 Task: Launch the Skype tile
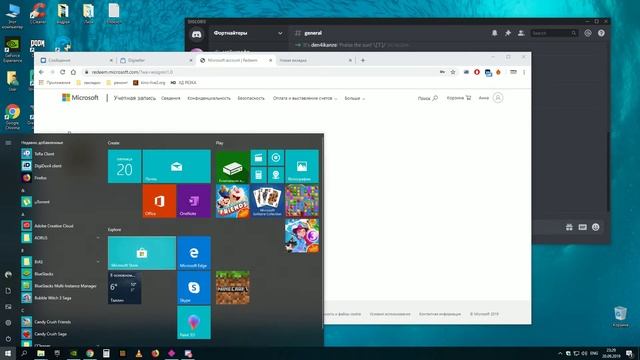click(194, 288)
